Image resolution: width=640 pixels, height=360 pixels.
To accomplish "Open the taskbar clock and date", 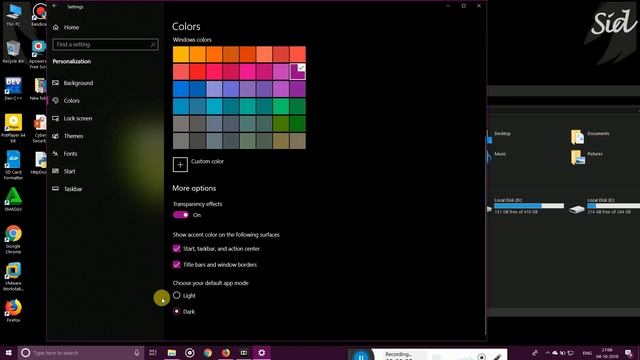I will [607, 353].
